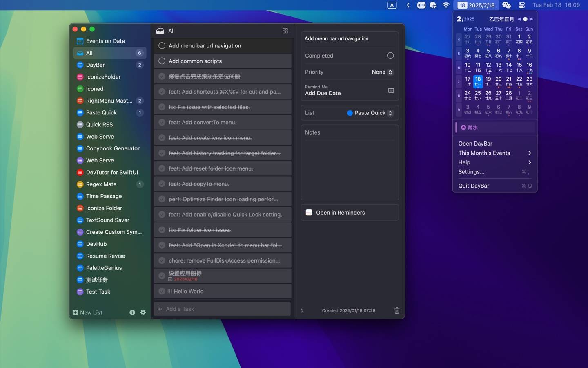588x368 pixels.
Task: Click the blue Paste Quick color dot
Action: pyautogui.click(x=350, y=113)
